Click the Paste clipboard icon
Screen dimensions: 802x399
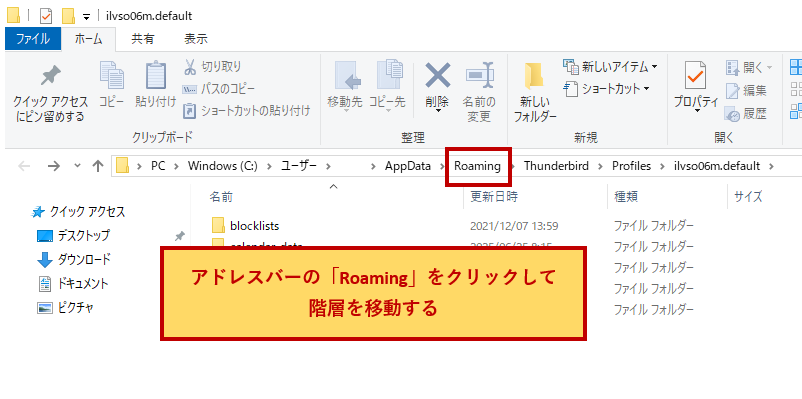tap(155, 75)
